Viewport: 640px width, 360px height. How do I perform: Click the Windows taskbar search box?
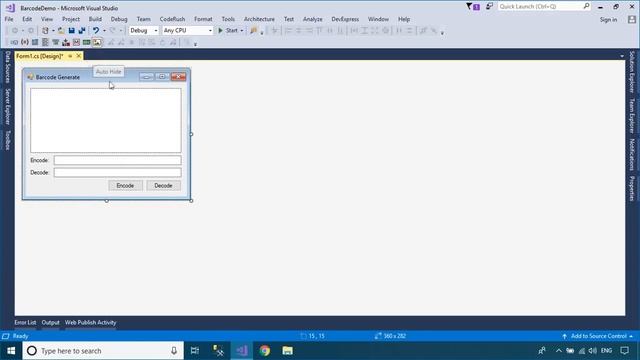tap(103, 351)
